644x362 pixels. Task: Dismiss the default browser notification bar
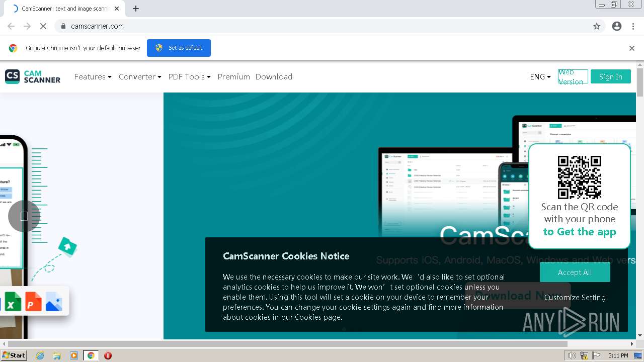[x=631, y=48]
